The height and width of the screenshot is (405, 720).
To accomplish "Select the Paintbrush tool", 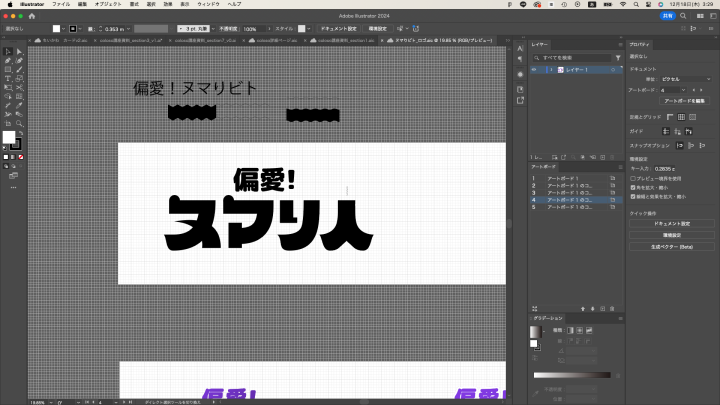I will tap(19, 70).
